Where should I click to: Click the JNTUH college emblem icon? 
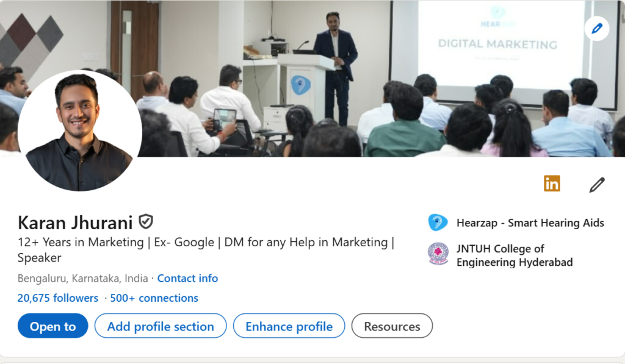click(438, 255)
